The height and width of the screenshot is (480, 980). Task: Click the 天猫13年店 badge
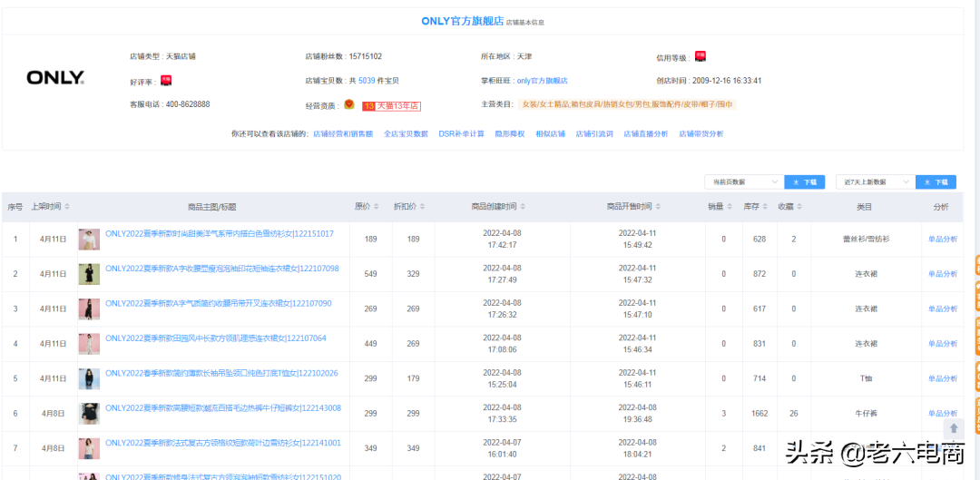tap(391, 106)
